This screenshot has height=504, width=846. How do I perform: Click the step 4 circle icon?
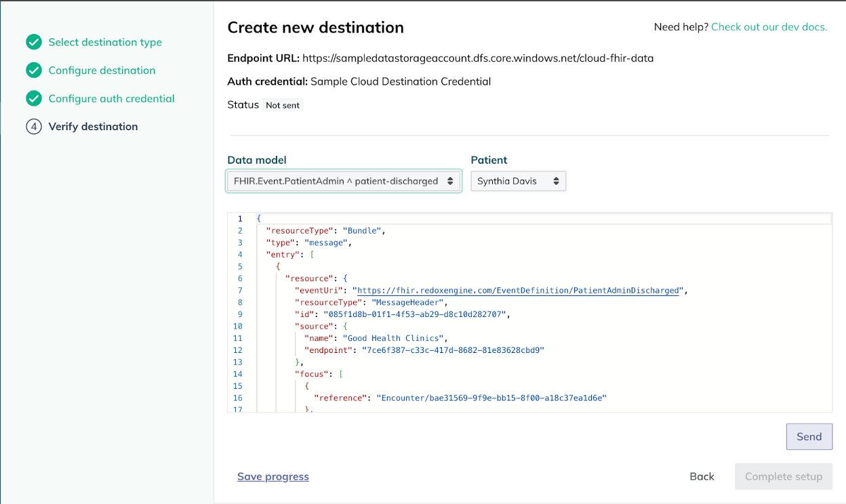point(34,127)
